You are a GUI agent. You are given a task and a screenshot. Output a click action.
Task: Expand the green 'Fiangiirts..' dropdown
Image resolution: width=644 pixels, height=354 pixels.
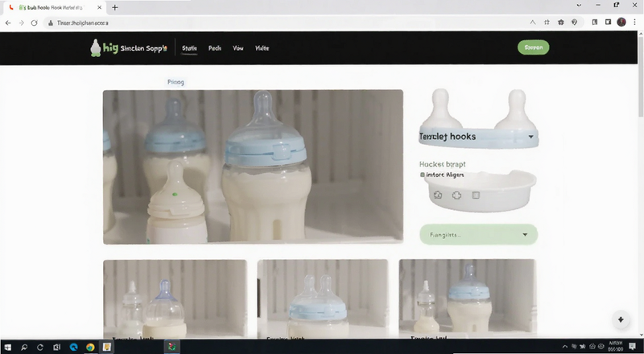click(x=478, y=234)
